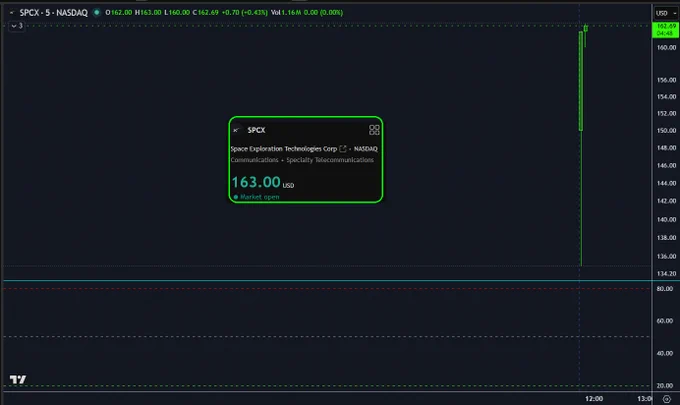Click the 144.00 price axis label
Viewport: 680px width, 405px height.
(x=666, y=183)
